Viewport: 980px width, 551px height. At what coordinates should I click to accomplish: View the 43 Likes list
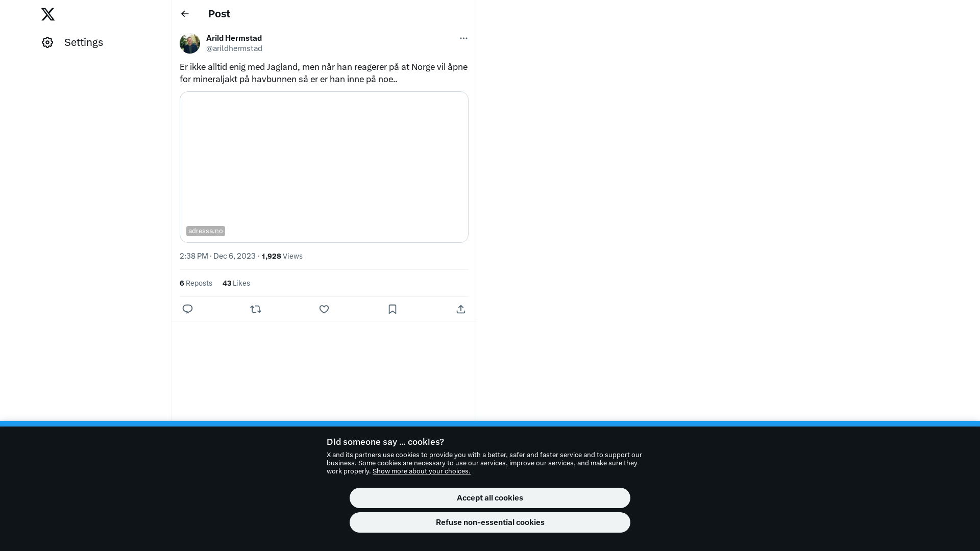point(236,283)
